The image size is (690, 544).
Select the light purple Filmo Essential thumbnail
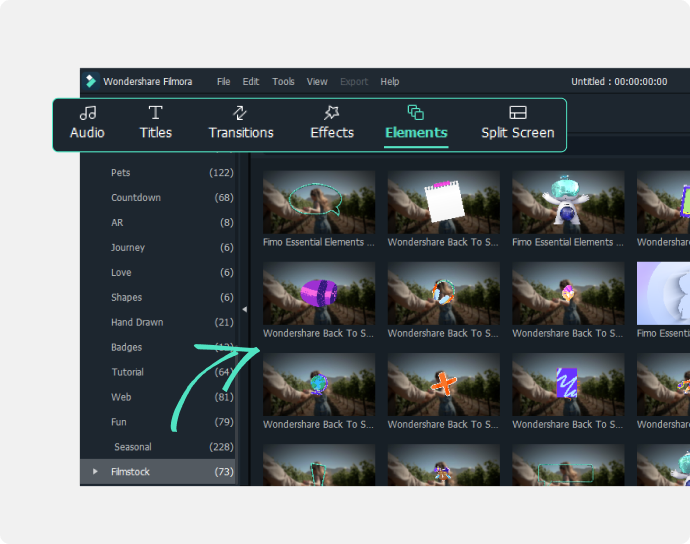tap(664, 294)
